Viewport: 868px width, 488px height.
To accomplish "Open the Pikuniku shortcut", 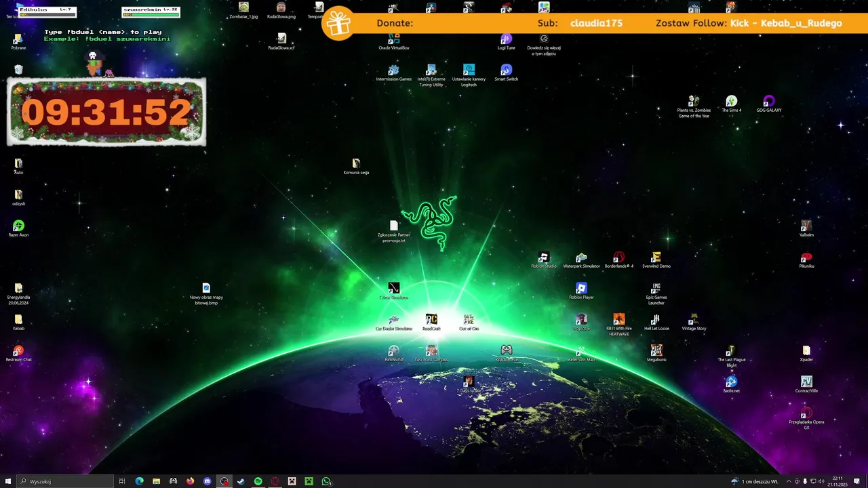I will (x=806, y=260).
